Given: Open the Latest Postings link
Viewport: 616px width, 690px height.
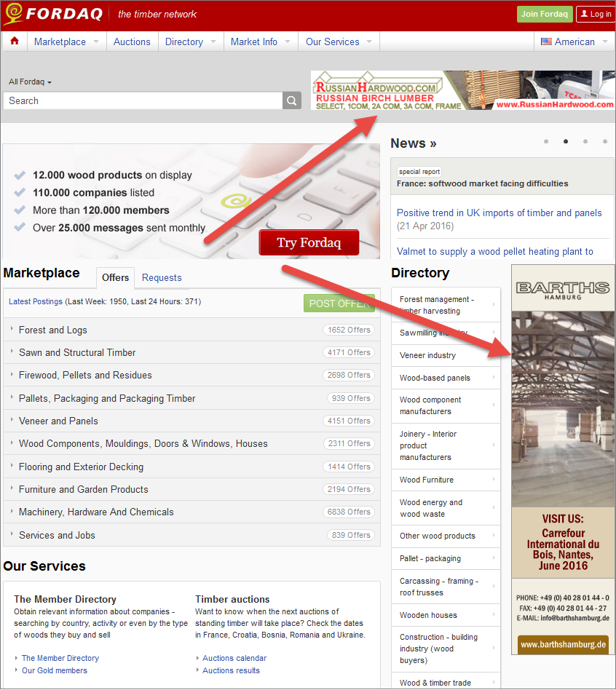Looking at the screenshot, I should point(36,301).
